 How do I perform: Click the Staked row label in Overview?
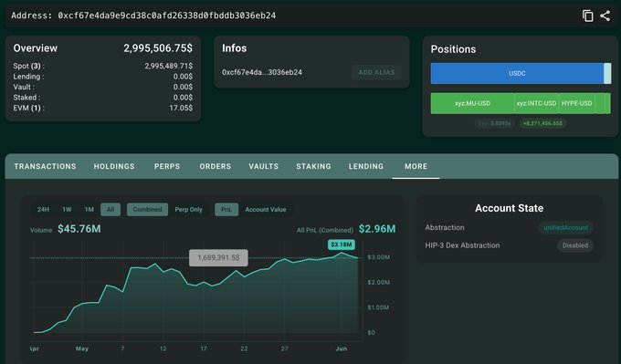pos(26,98)
